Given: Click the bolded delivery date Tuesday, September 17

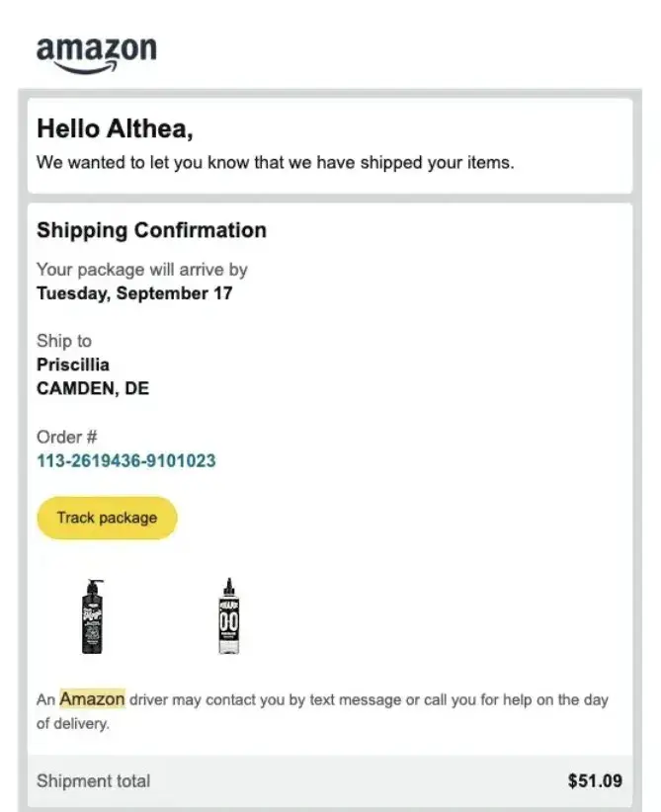Looking at the screenshot, I should pos(137,292).
